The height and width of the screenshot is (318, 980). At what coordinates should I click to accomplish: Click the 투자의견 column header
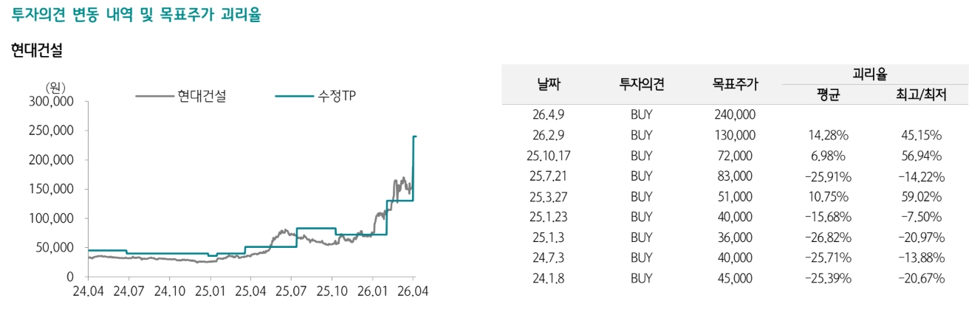tap(641, 84)
